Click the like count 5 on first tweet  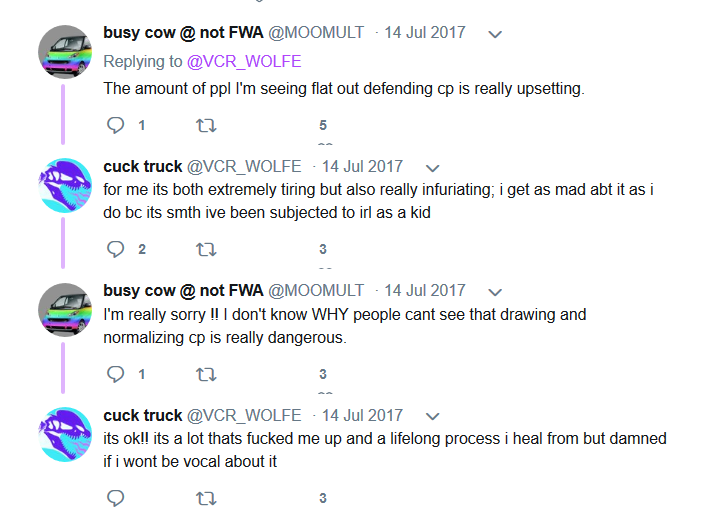pos(323,125)
